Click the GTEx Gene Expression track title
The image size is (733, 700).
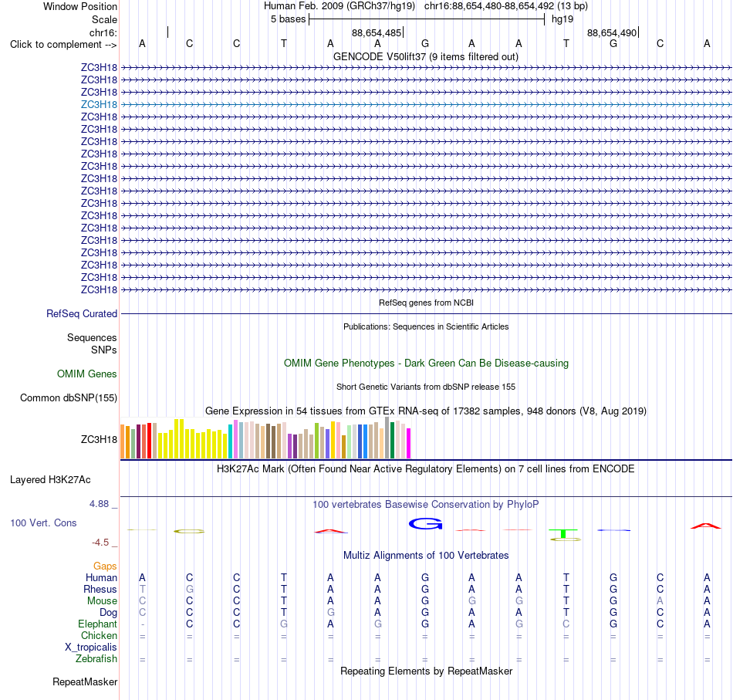click(426, 411)
